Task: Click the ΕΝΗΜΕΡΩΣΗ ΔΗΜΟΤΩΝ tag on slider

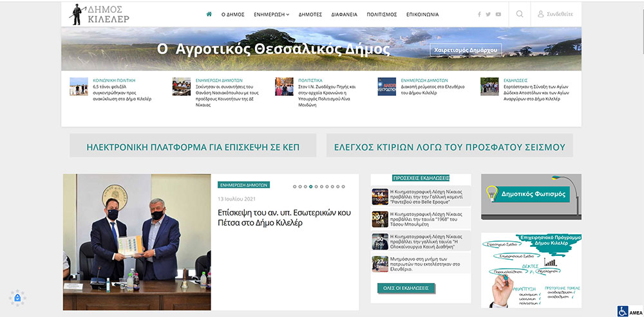Action: (x=243, y=185)
